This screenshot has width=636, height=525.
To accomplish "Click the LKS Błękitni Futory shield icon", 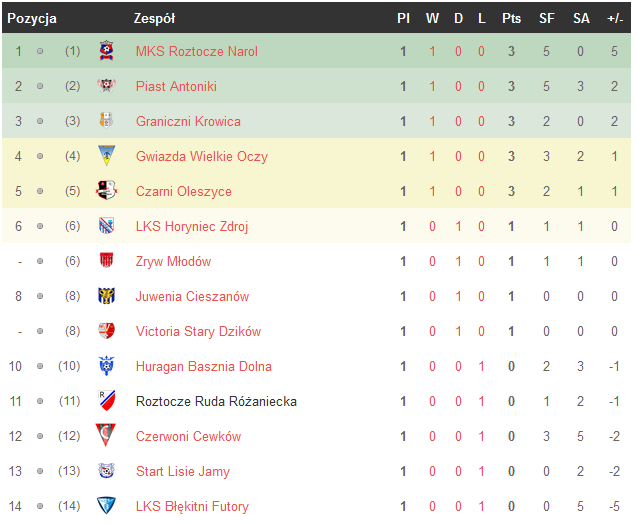I will coord(106,507).
